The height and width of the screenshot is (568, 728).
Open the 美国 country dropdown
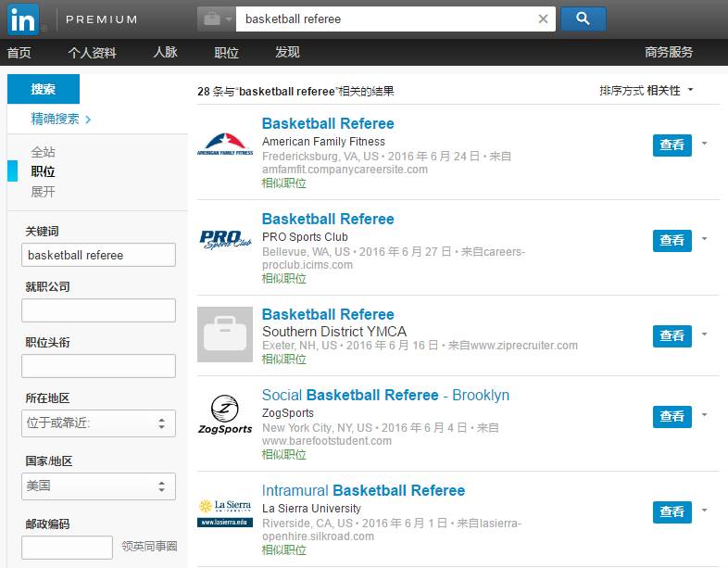pyautogui.click(x=98, y=486)
